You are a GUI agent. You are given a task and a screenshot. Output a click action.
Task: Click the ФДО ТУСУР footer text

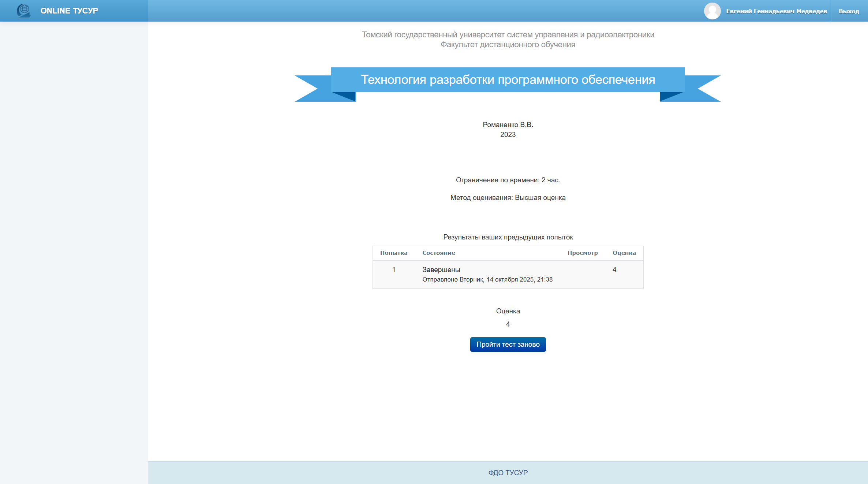pyautogui.click(x=508, y=473)
